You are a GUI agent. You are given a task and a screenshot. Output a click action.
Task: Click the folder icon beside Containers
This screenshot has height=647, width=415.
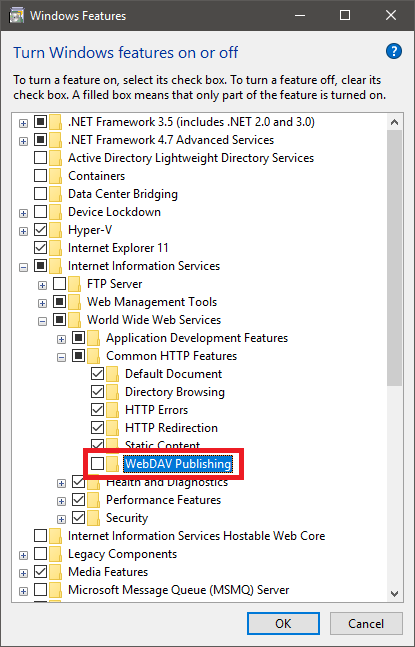point(55,176)
